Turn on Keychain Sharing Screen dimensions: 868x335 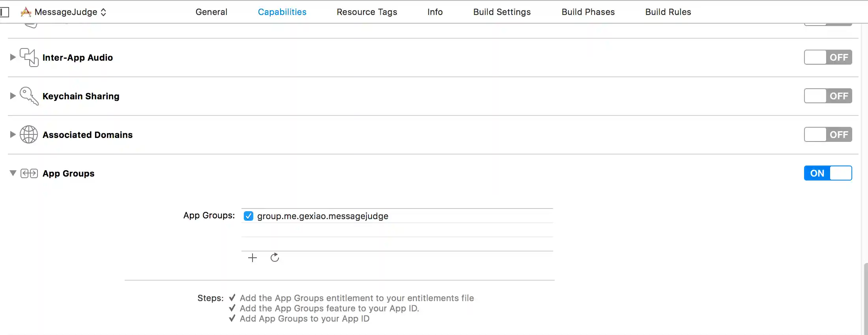click(828, 96)
